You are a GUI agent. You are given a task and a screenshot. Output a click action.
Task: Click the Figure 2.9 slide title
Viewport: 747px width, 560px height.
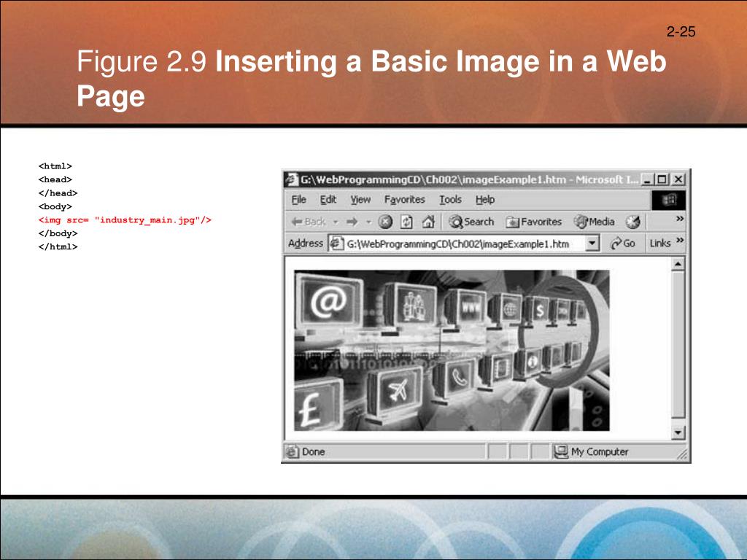(371, 79)
